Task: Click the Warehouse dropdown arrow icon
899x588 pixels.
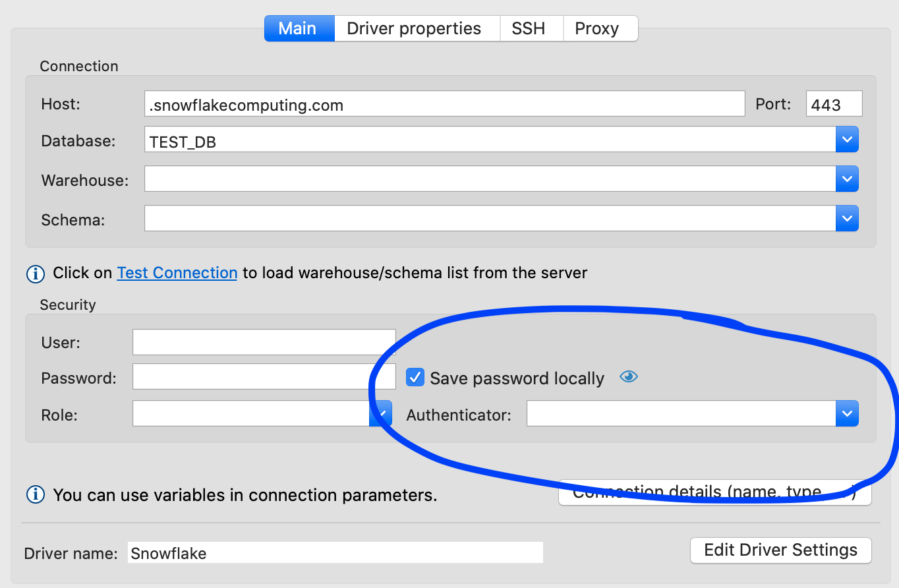Action: 847,179
